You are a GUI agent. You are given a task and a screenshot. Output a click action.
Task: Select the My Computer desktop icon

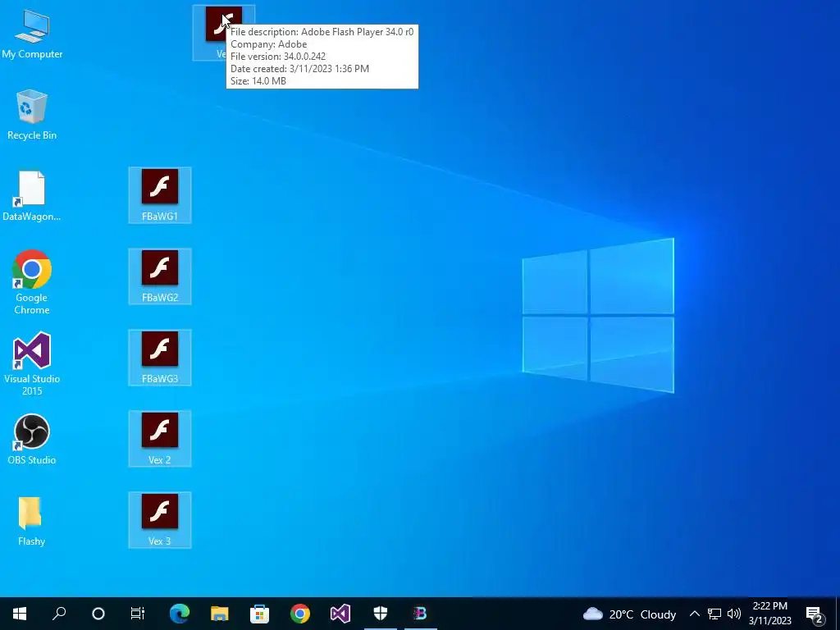coord(32,34)
